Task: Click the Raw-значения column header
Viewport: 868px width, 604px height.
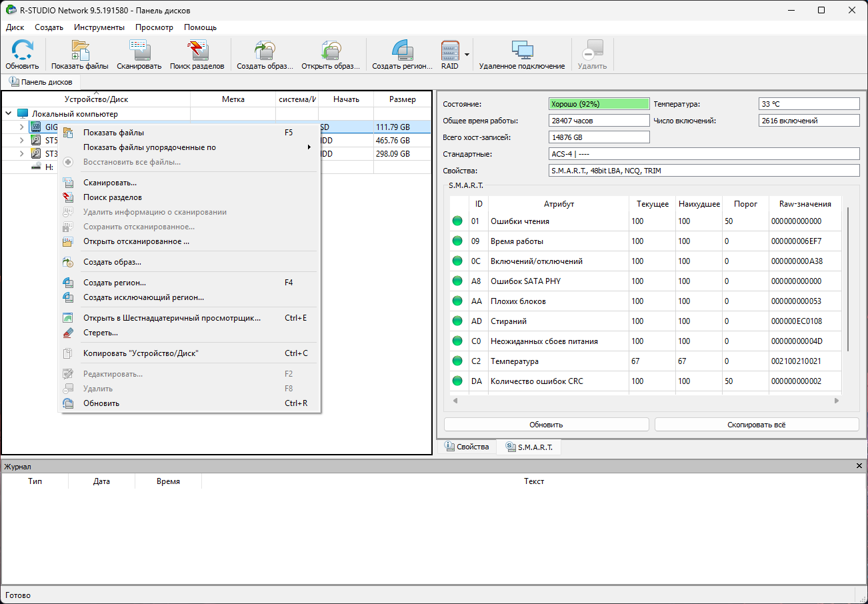Action: (x=805, y=204)
